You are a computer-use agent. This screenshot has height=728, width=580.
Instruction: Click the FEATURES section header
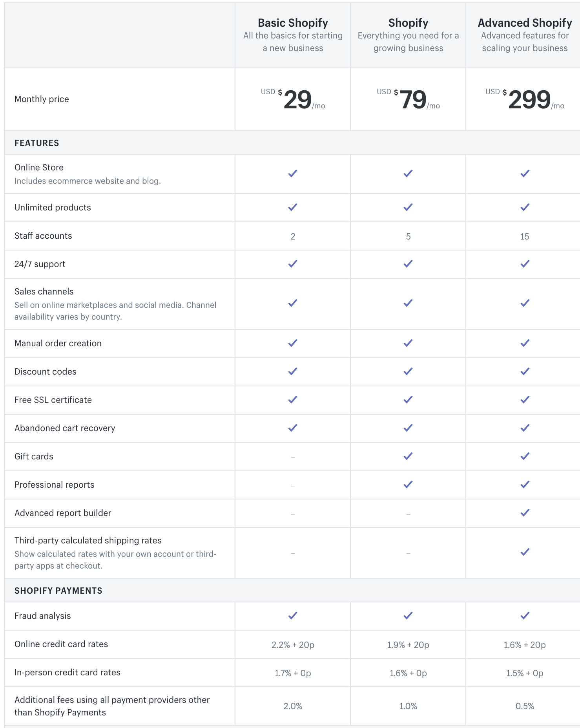[37, 143]
